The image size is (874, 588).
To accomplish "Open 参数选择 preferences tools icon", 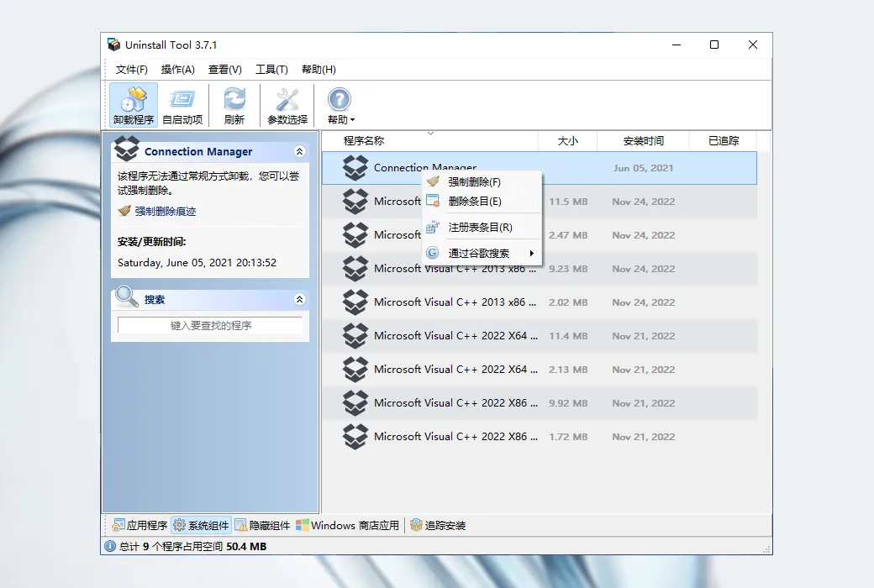I will [287, 105].
